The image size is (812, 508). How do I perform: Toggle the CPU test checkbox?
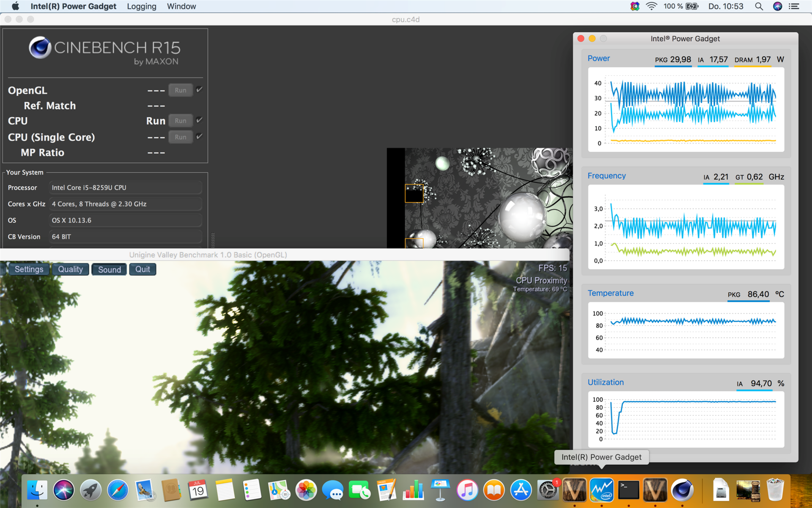pyautogui.click(x=200, y=120)
